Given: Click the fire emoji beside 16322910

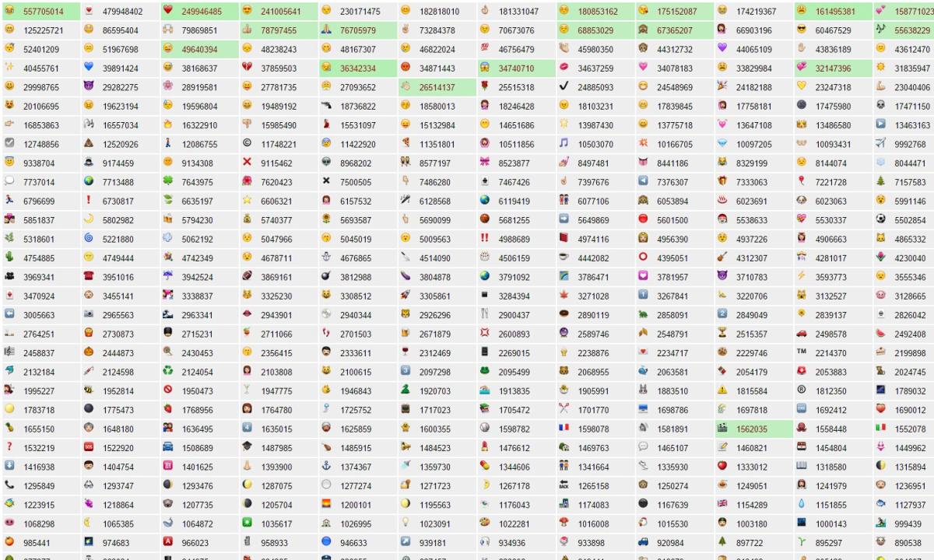Looking at the screenshot, I should coord(167,124).
